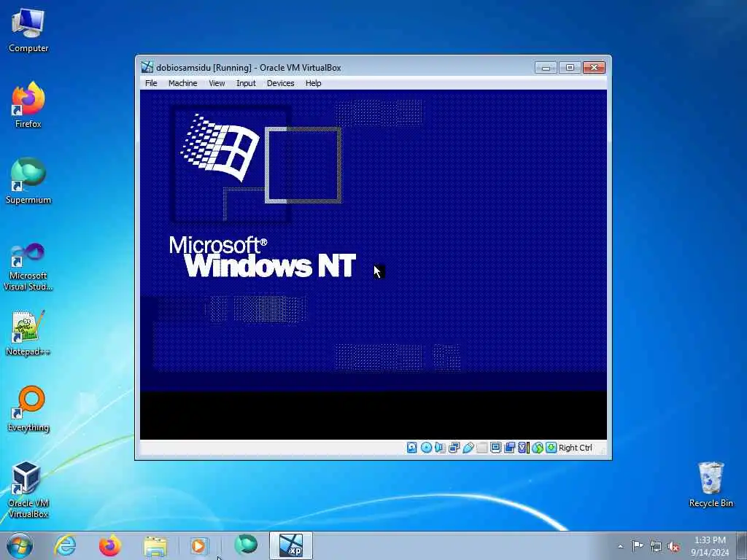Select the Everything desktop shortcut

[x=28, y=408]
